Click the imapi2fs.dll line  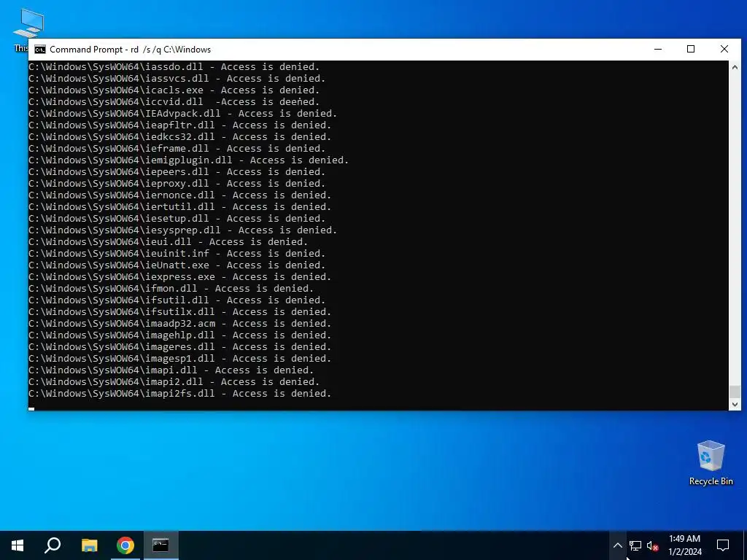(179, 393)
